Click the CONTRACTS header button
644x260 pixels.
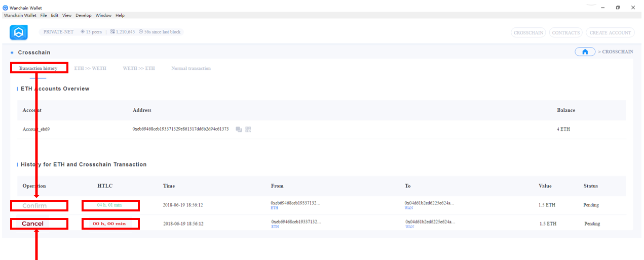coord(566,32)
